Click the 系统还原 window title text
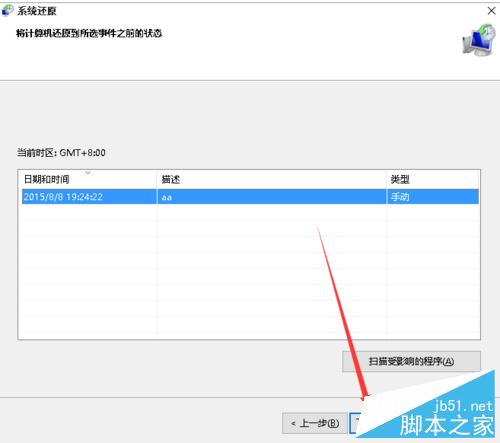This screenshot has height=443, width=500. 37,11
